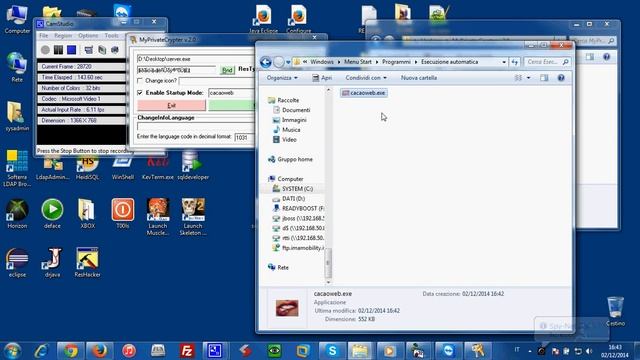Viewport: 640px width, 360px height.
Task: Select Raccolte in the navigation pane
Action: (283, 100)
